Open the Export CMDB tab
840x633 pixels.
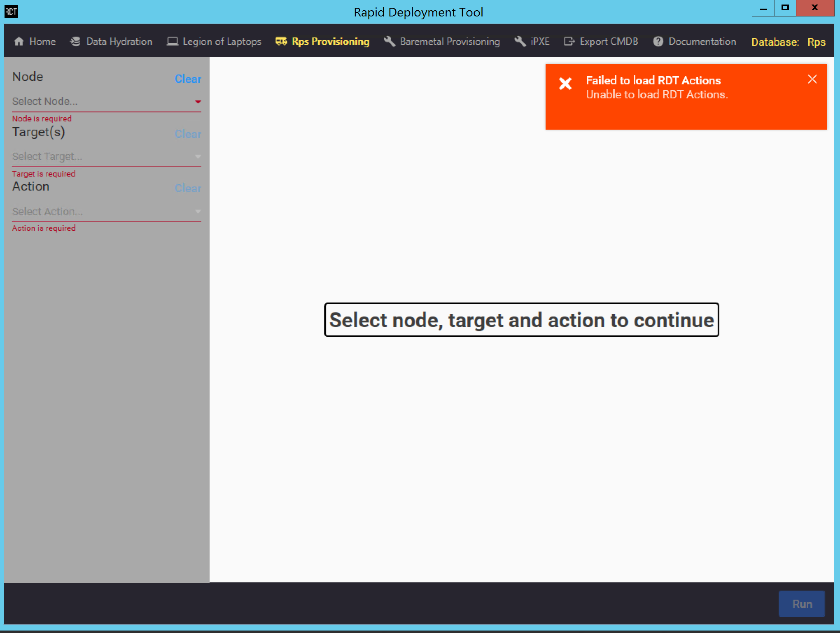[601, 42]
